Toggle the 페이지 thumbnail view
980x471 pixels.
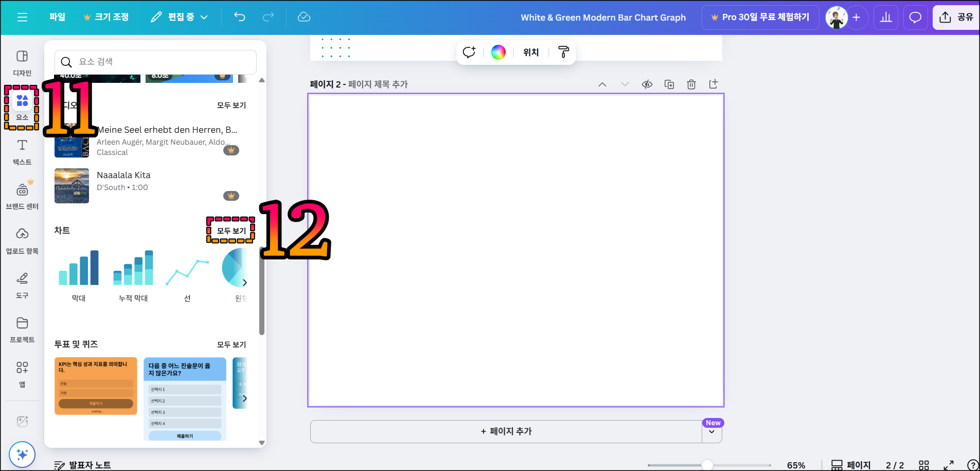[x=851, y=465]
